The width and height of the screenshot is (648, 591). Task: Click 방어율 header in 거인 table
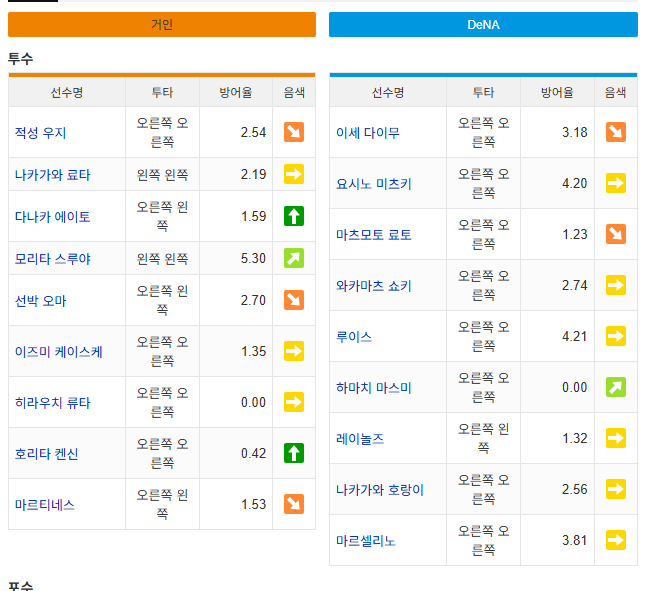tap(236, 92)
